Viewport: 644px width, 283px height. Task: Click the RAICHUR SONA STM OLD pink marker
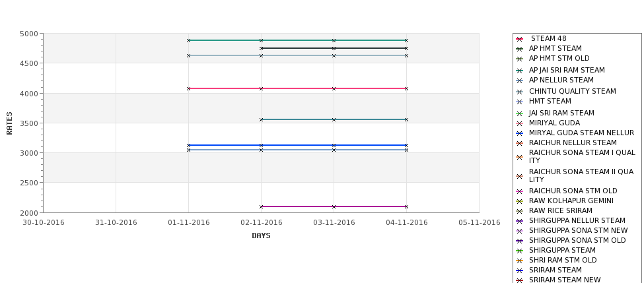[x=520, y=191]
